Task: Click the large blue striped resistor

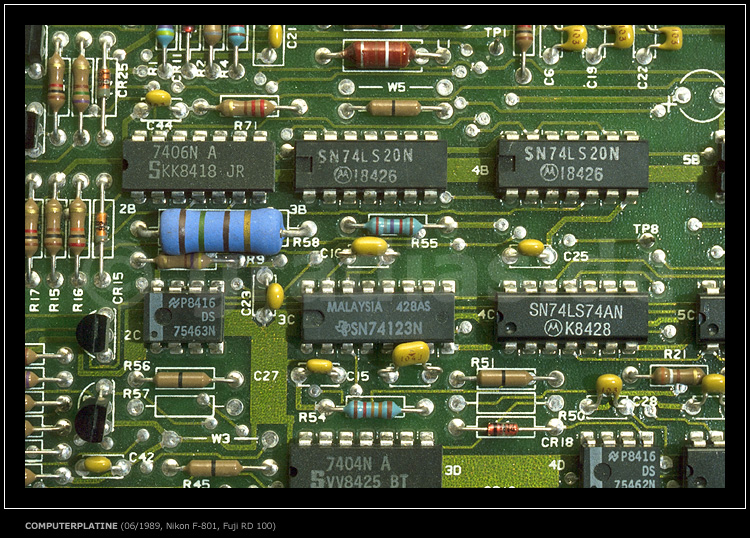Action: 221,230
